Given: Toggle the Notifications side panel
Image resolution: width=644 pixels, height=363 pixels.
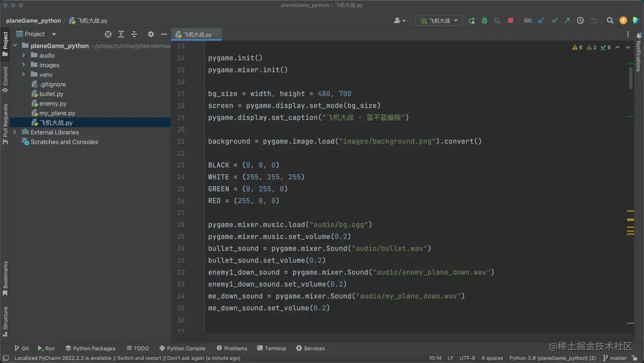Looking at the screenshot, I should [639, 52].
